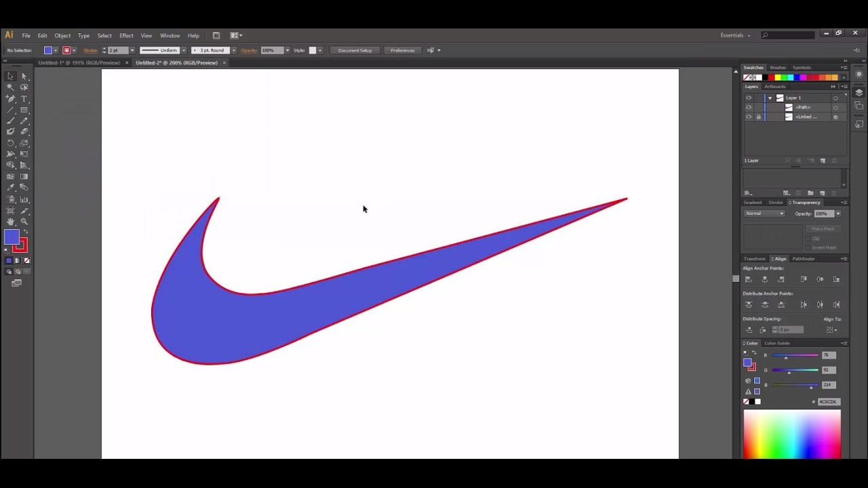The width and height of the screenshot is (868, 488).
Task: Select the Eyedropper tool
Action: pyautogui.click(x=11, y=188)
